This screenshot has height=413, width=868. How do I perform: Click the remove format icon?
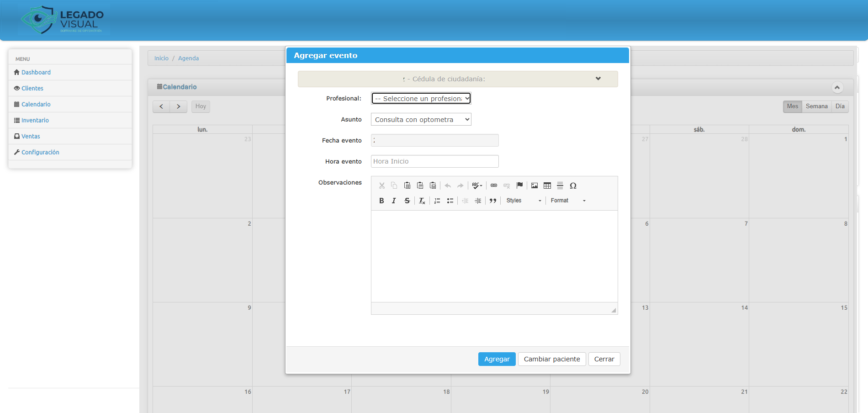(x=422, y=201)
